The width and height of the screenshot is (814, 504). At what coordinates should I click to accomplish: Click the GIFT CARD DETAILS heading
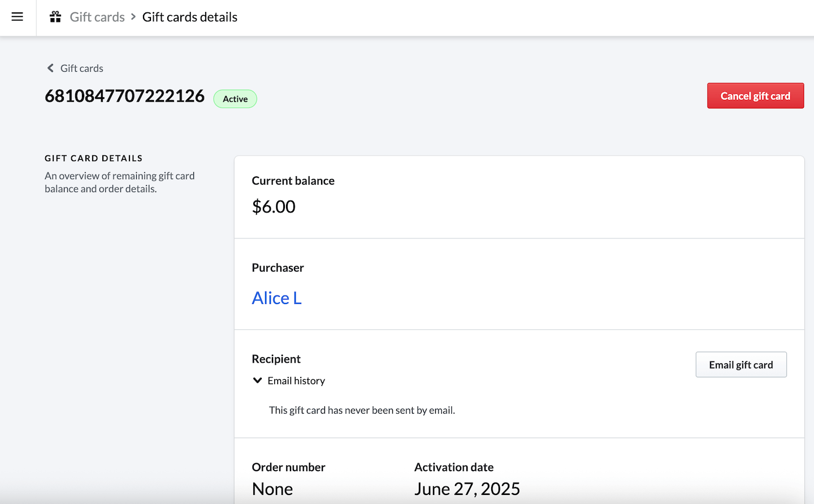(94, 158)
